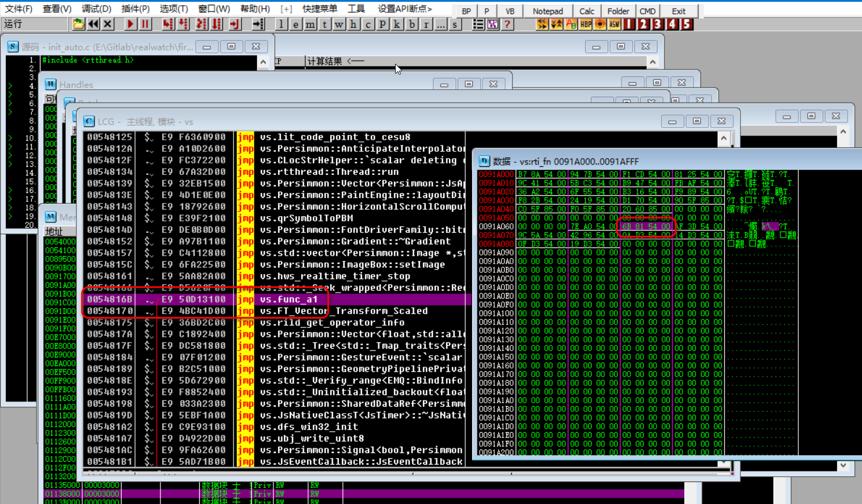The height and width of the screenshot is (504, 862).
Task: Click the ASM plugin toolbar icon
Action: coord(615,24)
